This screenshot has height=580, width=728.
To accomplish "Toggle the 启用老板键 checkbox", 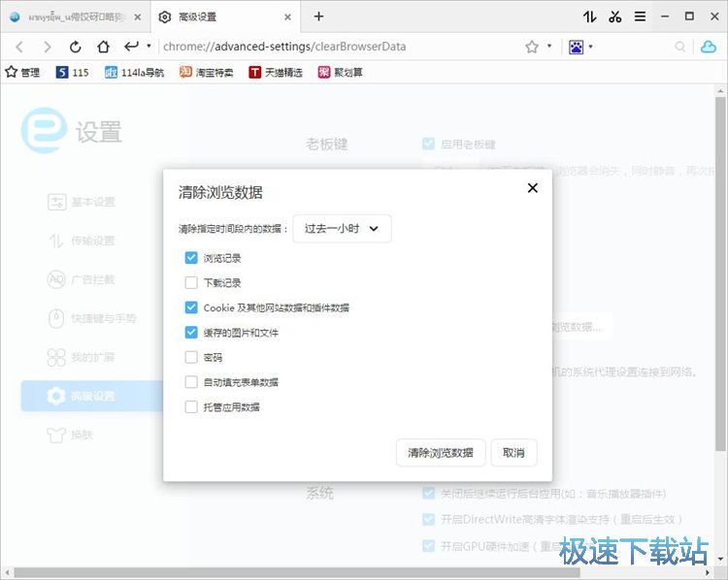I will tap(428, 144).
